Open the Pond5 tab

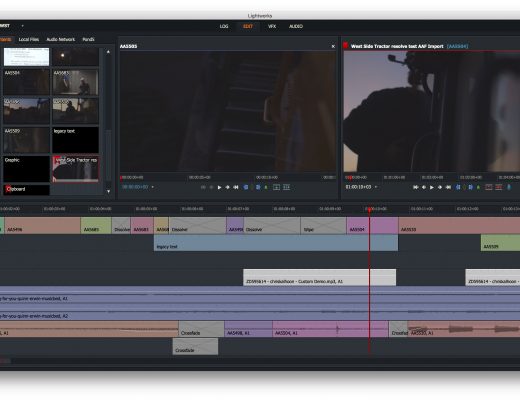(x=88, y=39)
